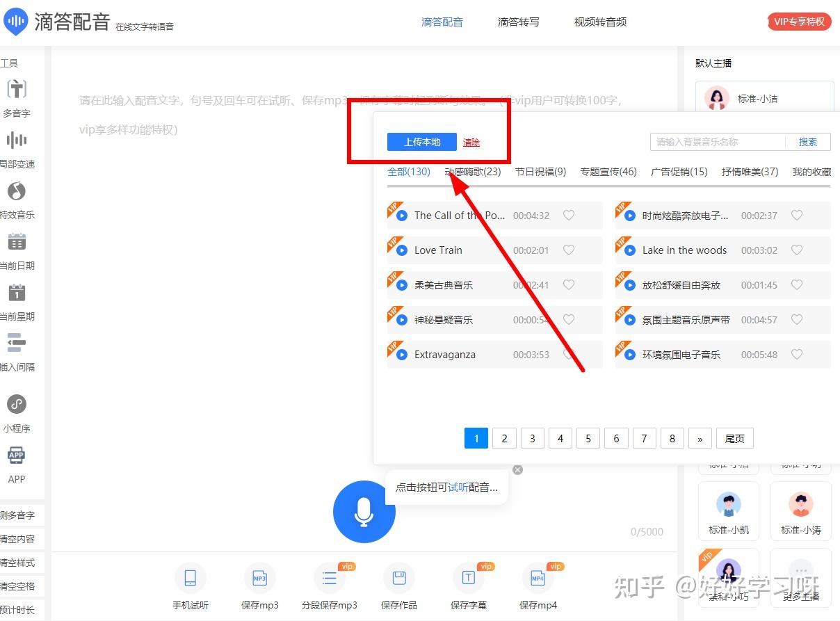Click the 保存字幕 save subtitle icon

469,579
